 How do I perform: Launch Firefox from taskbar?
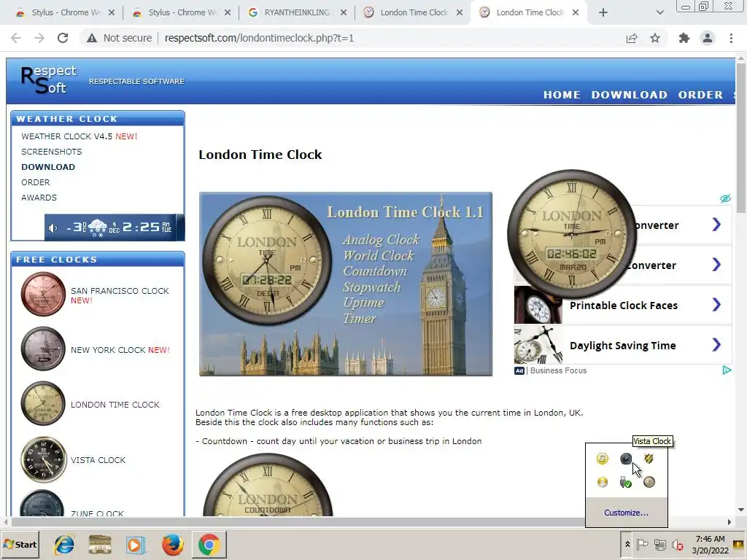(172, 544)
